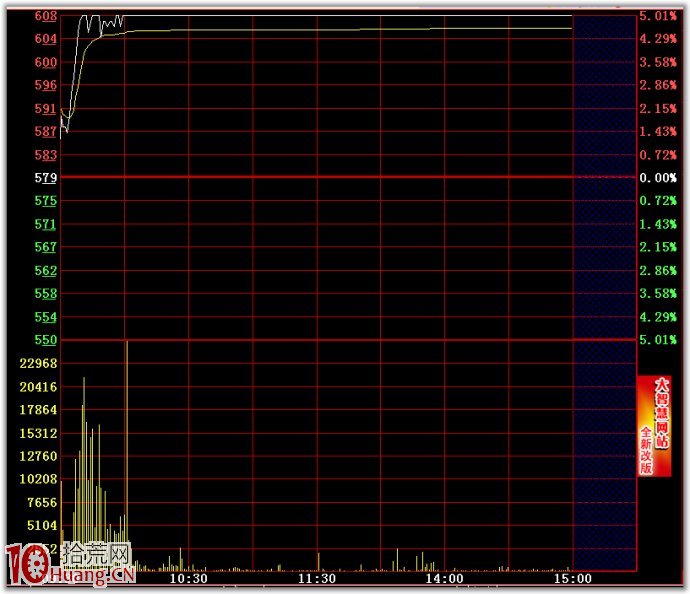This screenshot has height=594, width=690.
Task: Select the 10:30 time axis marker
Action: (188, 579)
